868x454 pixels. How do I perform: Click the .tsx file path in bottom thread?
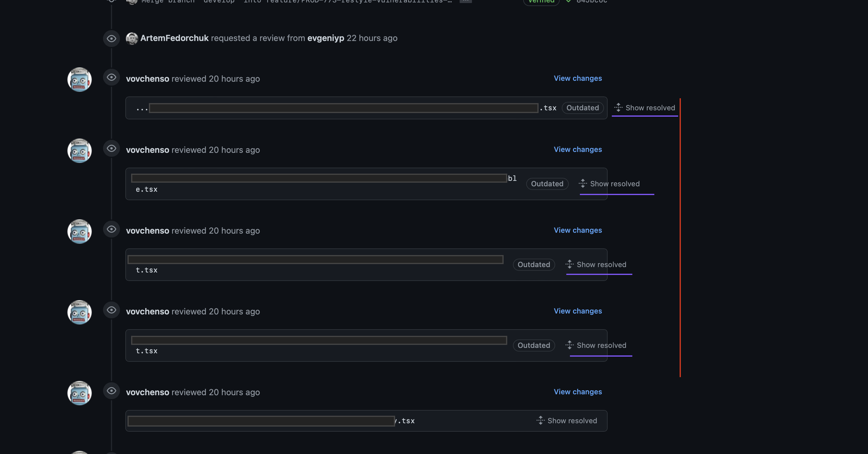pos(272,421)
